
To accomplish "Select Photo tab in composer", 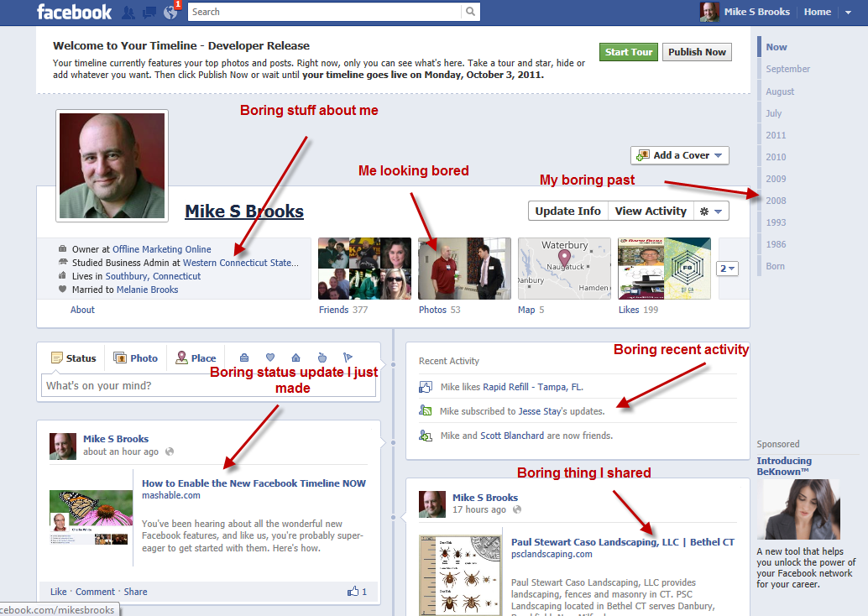I will coord(136,358).
